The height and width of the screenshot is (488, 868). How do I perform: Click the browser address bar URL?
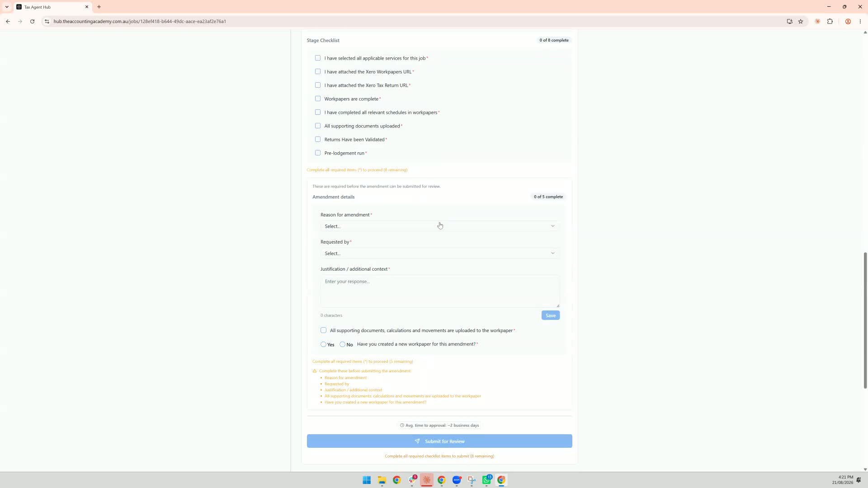point(140,21)
